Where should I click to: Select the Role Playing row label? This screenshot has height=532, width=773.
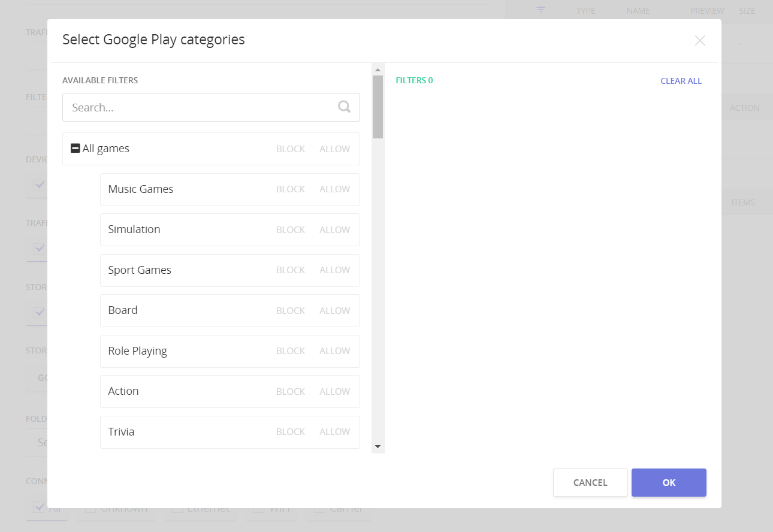(137, 351)
